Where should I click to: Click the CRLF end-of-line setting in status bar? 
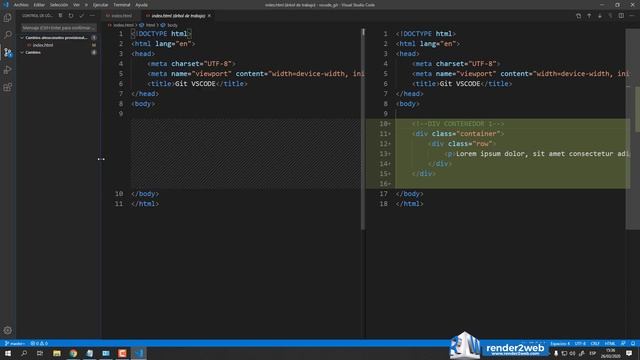(x=595, y=343)
